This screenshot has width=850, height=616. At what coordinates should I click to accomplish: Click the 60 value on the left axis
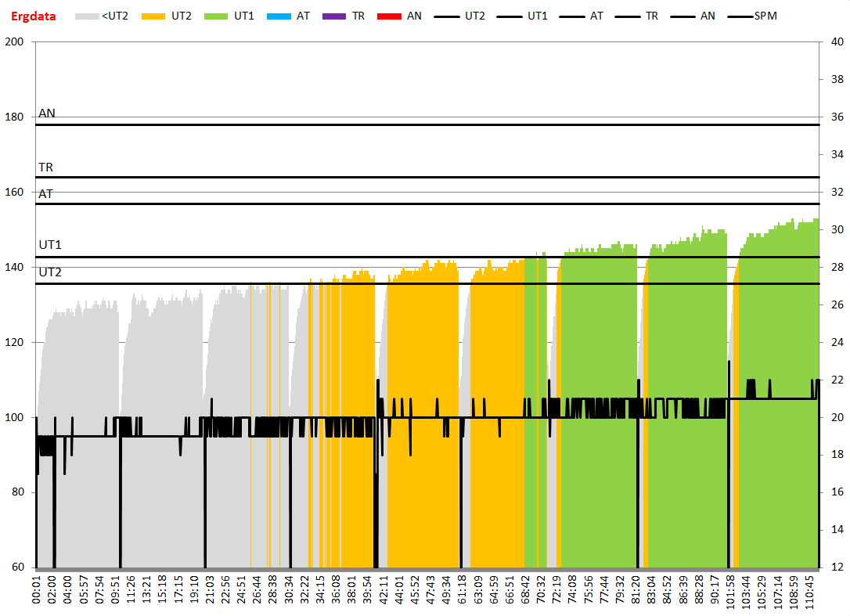point(18,567)
